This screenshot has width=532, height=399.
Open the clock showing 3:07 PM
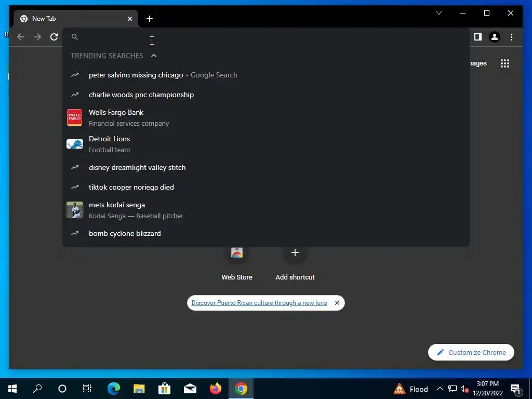488,389
